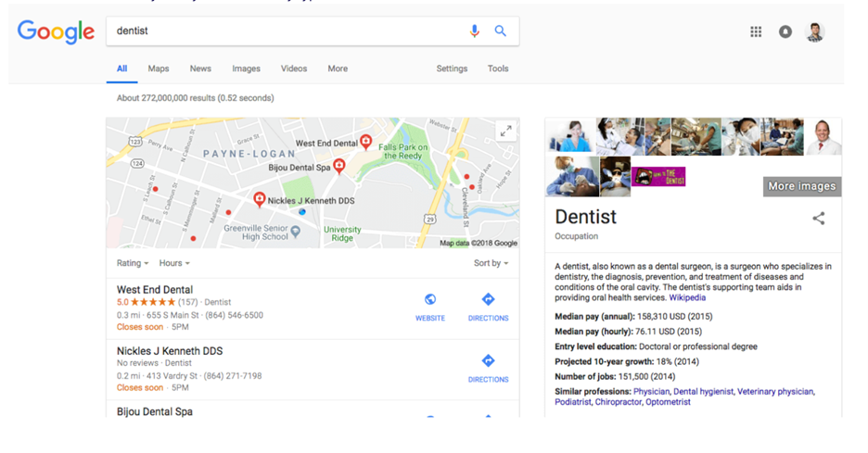868x453 pixels.
Task: Click the 413 Vardry St address text
Action: [172, 376]
